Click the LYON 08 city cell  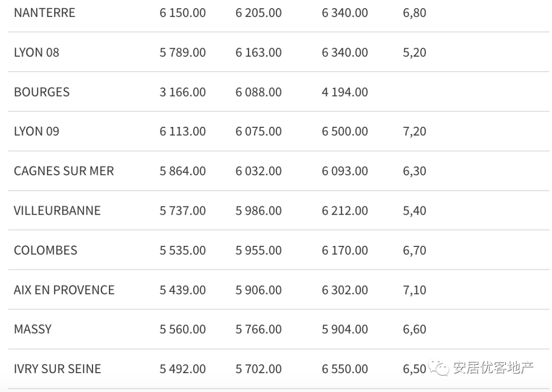pyautogui.click(x=36, y=52)
